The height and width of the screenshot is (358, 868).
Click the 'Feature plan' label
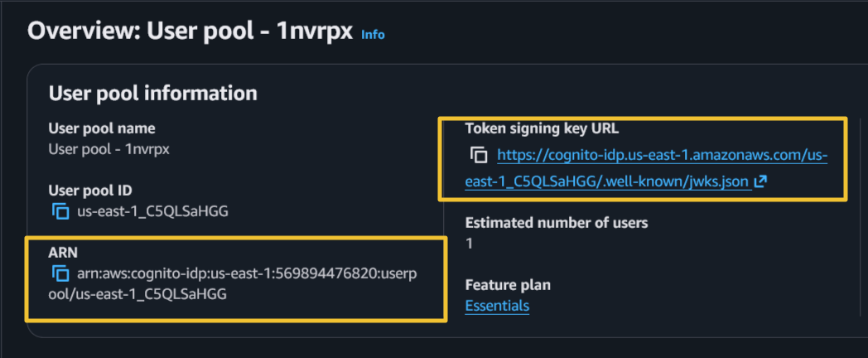point(508,285)
